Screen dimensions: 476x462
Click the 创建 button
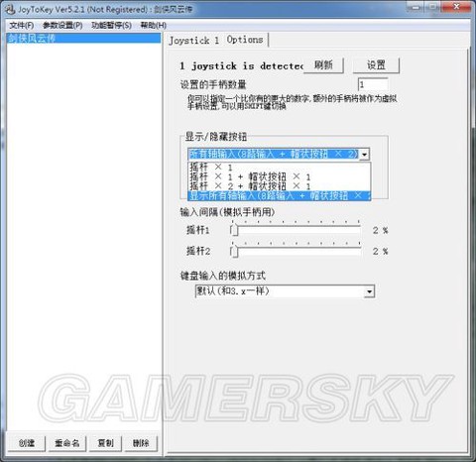click(27, 443)
